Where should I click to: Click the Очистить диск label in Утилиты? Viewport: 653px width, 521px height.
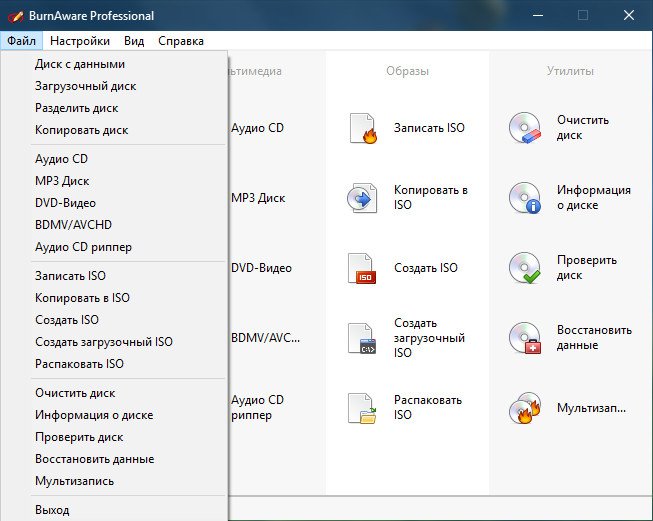pos(583,127)
